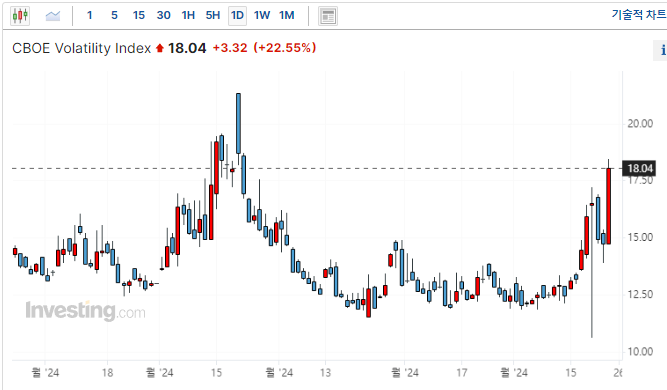Switch to the area line chart icon

(53, 16)
